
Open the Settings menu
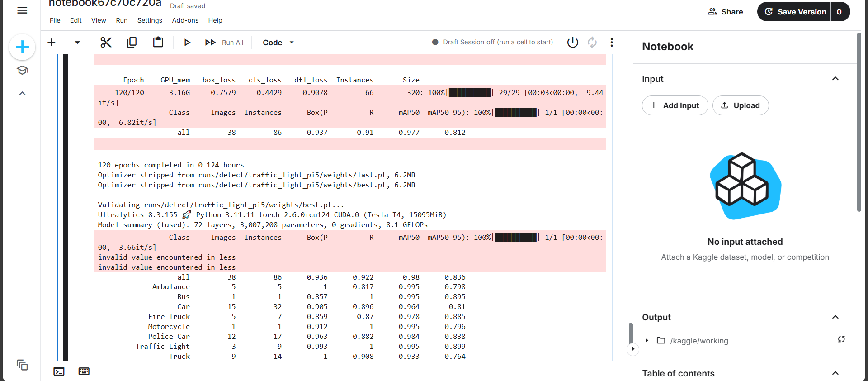[x=150, y=20]
